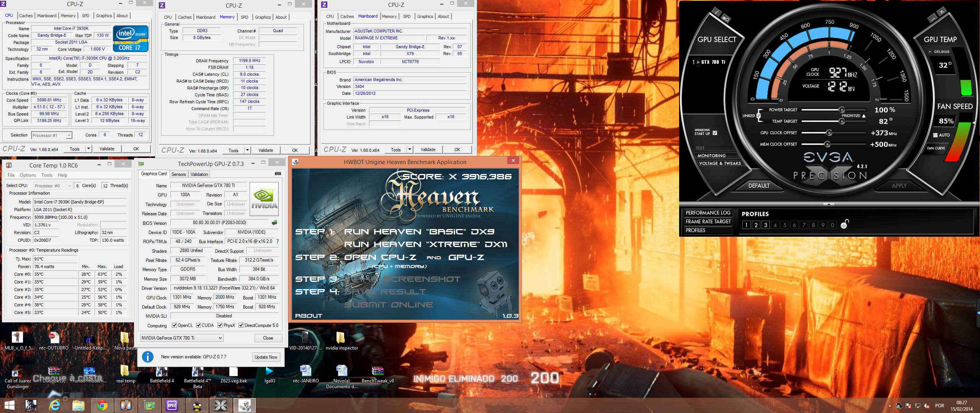The width and height of the screenshot is (980, 413).
Task: Open Tools dropdown arrow in first CPU-Z window
Action: 88,149
